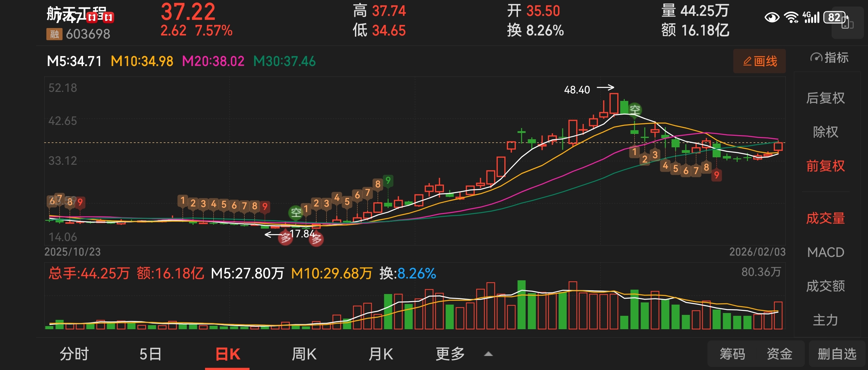Image resolution: width=868 pixels, height=370 pixels.
Task: Tap the 48.40 high price label
Action: coord(577,90)
